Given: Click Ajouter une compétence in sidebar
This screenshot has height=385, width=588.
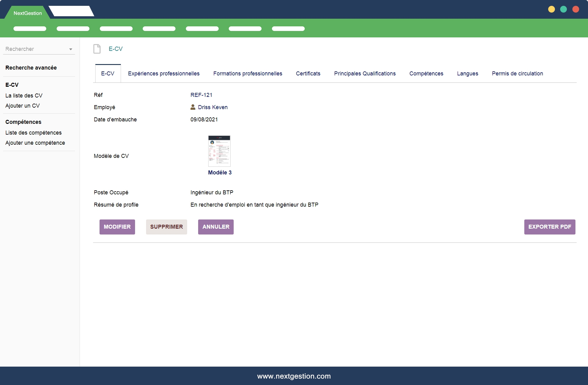Looking at the screenshot, I should click(35, 143).
